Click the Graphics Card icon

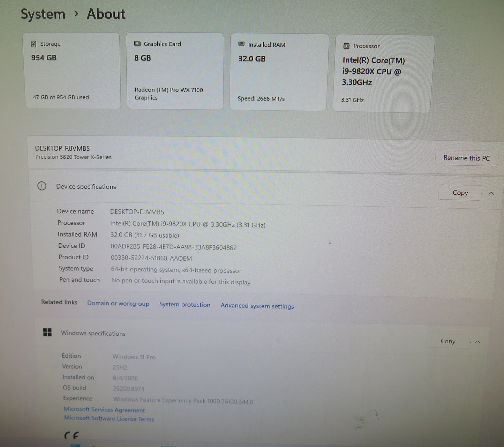point(137,44)
